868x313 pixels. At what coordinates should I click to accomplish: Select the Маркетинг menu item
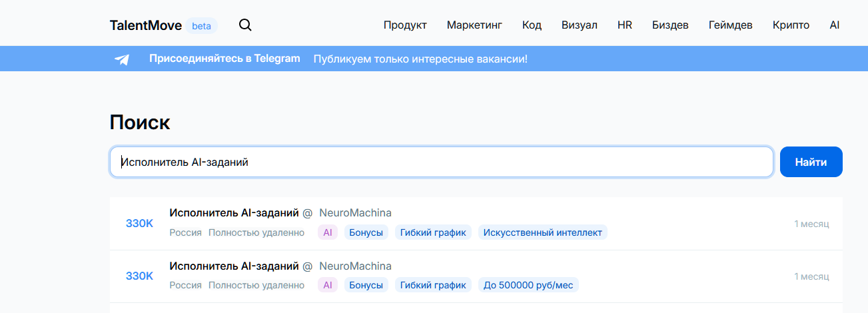pyautogui.click(x=474, y=25)
